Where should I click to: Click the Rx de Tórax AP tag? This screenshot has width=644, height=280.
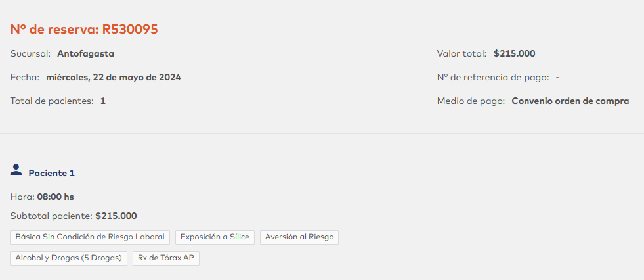pos(165,258)
